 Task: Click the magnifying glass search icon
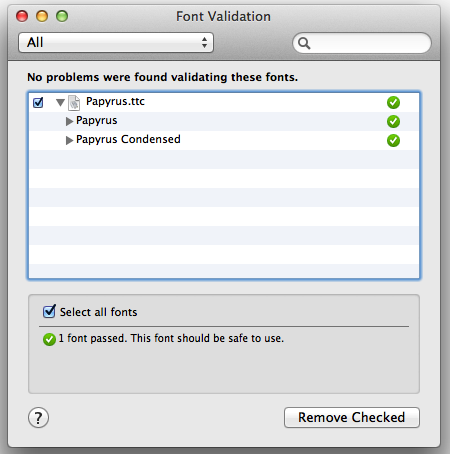tap(304, 43)
